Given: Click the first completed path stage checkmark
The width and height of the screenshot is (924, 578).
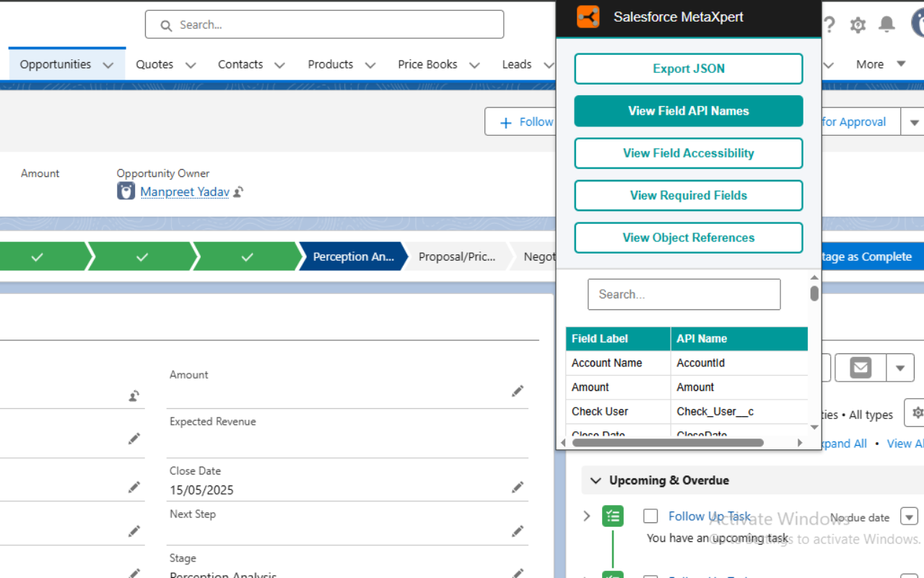Looking at the screenshot, I should point(38,256).
